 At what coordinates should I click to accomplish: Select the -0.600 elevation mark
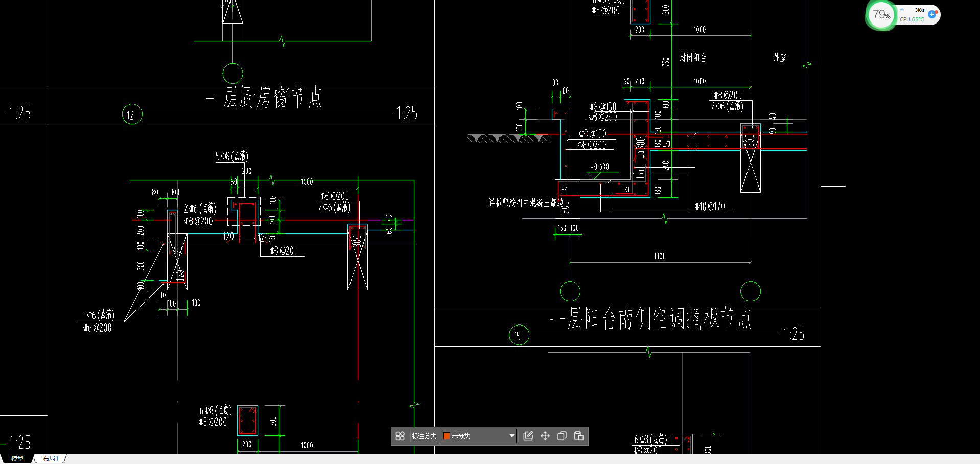click(600, 167)
